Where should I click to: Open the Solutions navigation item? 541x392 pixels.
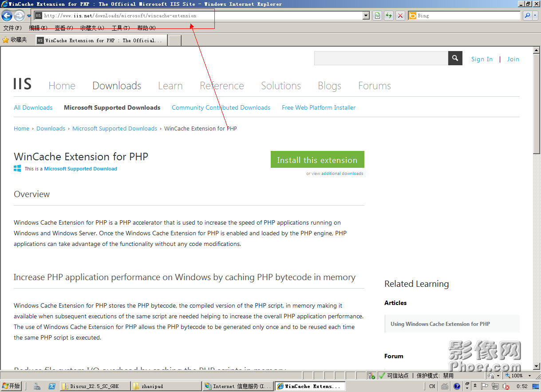point(281,86)
